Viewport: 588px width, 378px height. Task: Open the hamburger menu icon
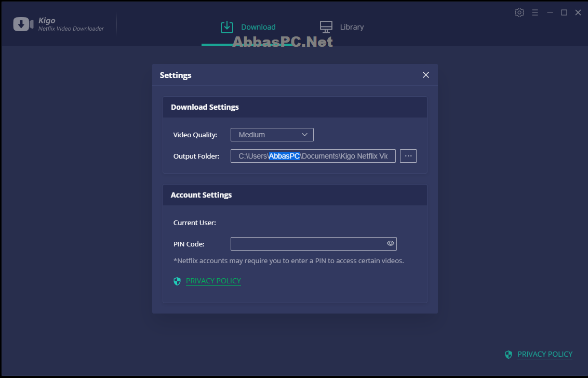535,12
